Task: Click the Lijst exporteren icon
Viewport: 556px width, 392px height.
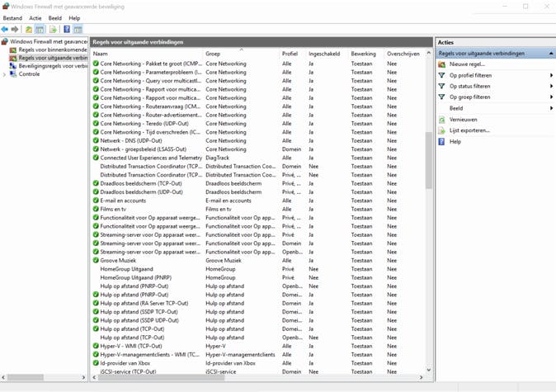Action: pos(442,130)
